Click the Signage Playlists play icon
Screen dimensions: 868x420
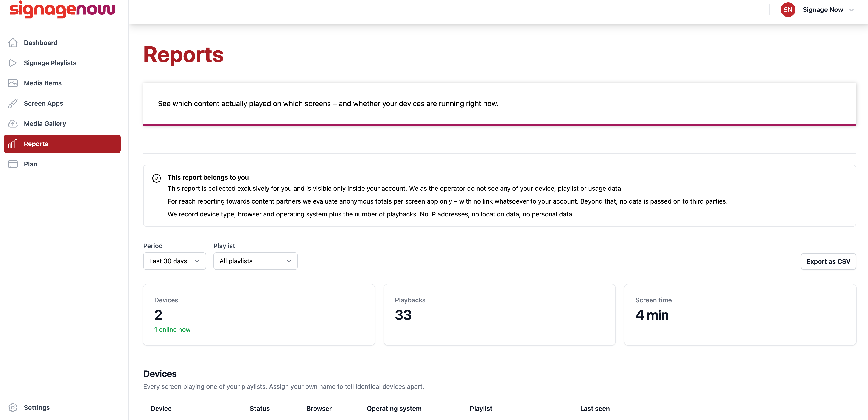click(x=13, y=63)
